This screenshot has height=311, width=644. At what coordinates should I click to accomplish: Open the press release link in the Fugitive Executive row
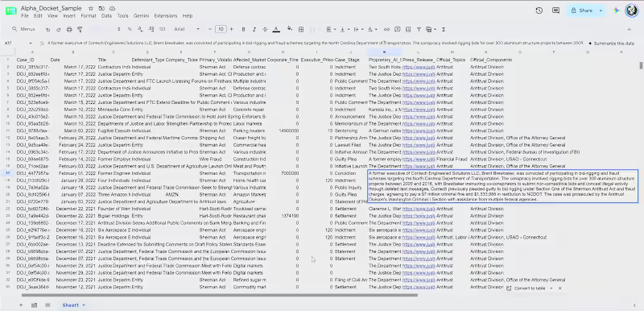click(x=418, y=131)
